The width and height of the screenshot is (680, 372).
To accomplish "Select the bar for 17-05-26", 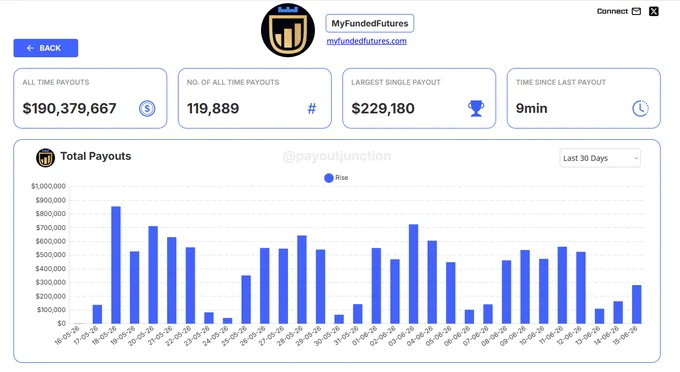I will 97,314.
